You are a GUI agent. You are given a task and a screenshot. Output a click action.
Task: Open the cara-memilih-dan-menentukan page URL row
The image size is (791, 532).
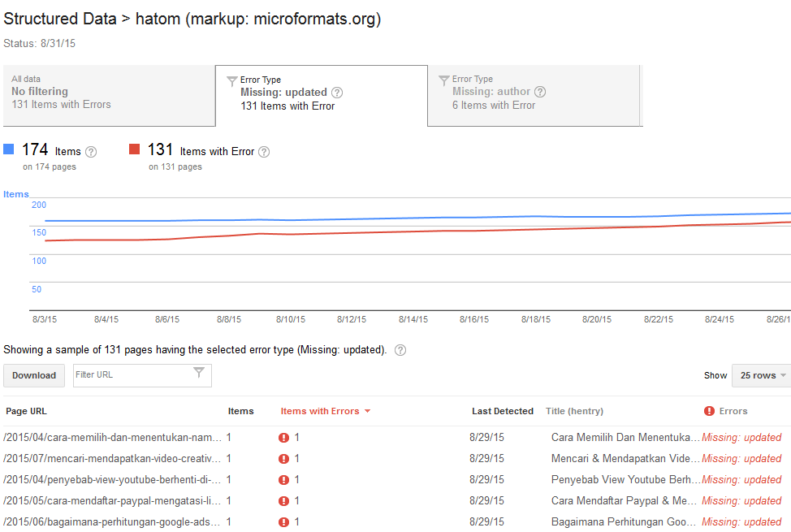113,438
